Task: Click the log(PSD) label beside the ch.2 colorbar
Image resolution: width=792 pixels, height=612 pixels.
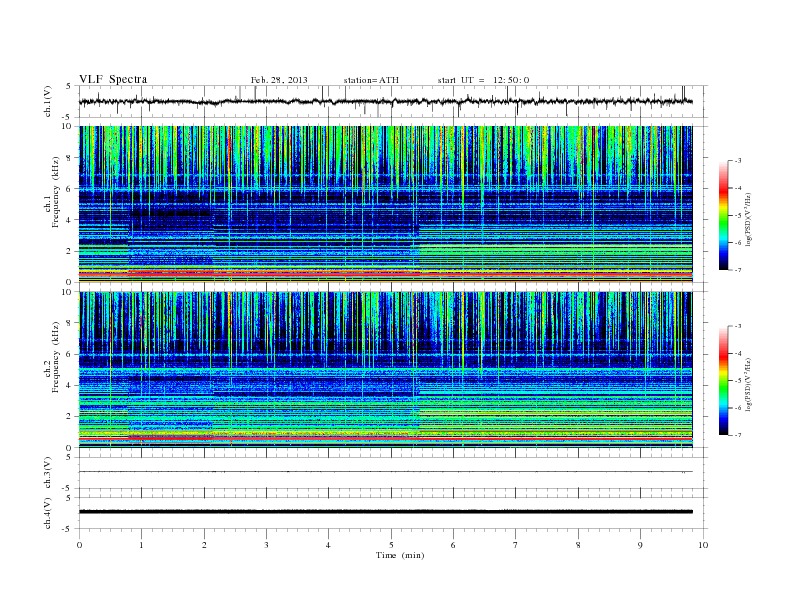Action: tap(748, 384)
